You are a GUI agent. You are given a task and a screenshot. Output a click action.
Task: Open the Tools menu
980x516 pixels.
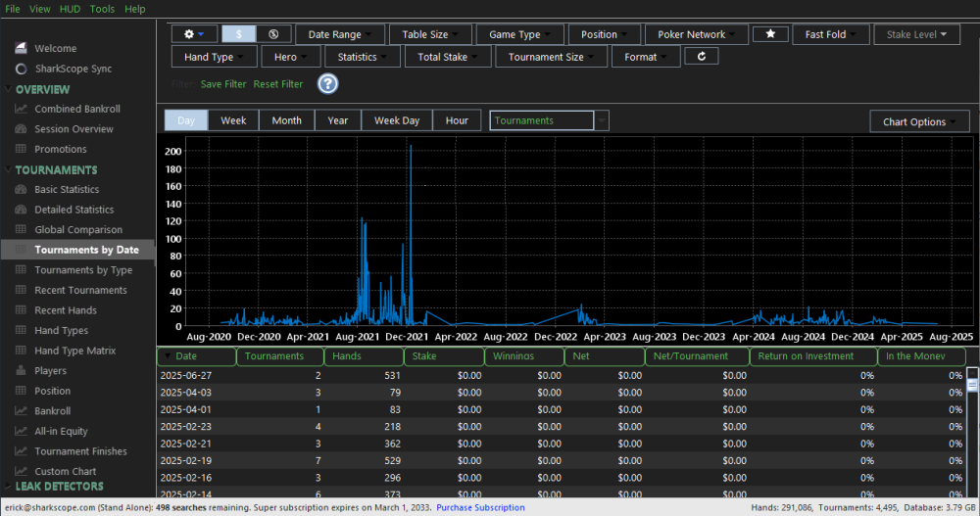(102, 9)
